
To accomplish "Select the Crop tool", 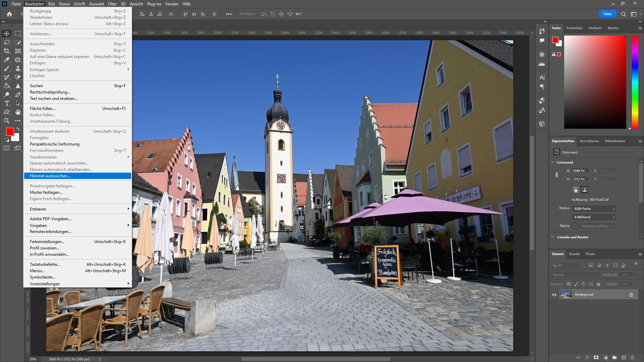I will (x=6, y=51).
